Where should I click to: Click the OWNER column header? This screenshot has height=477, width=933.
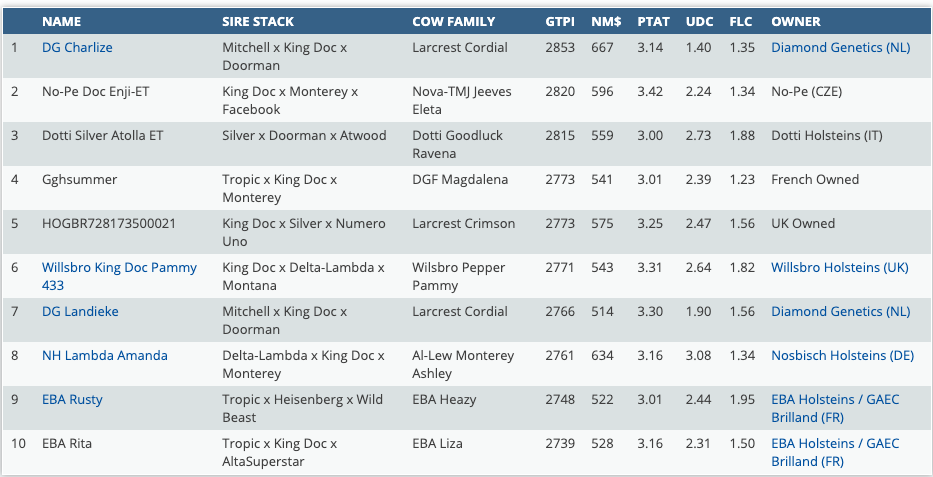coord(796,21)
